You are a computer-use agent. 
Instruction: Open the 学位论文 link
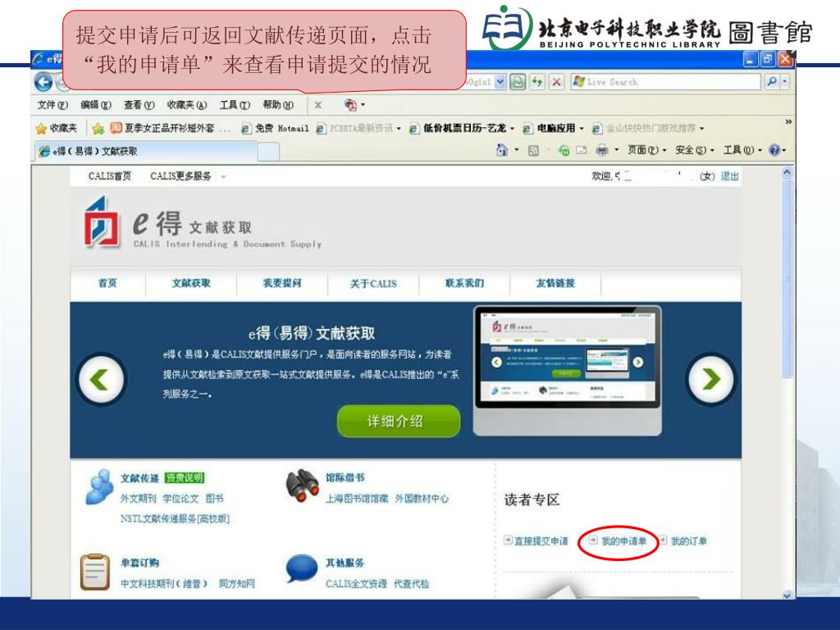pyautogui.click(x=180, y=499)
